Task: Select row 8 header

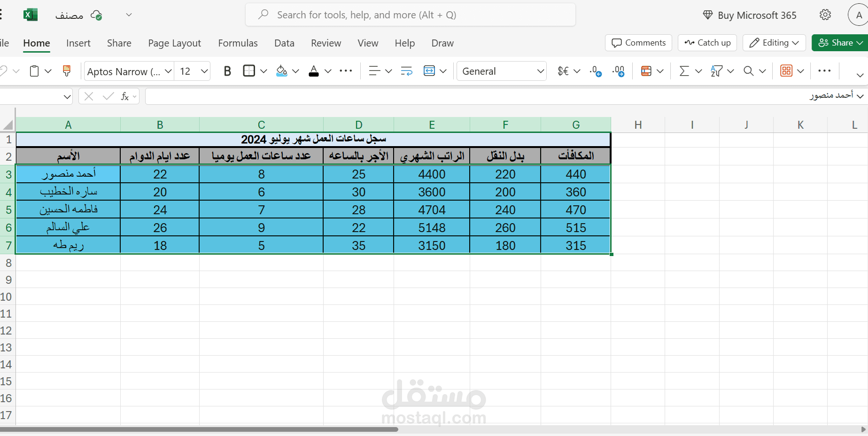Action: click(8, 263)
